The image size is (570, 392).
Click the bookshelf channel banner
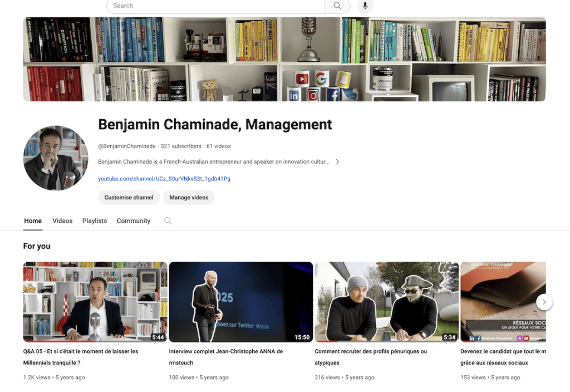click(284, 59)
